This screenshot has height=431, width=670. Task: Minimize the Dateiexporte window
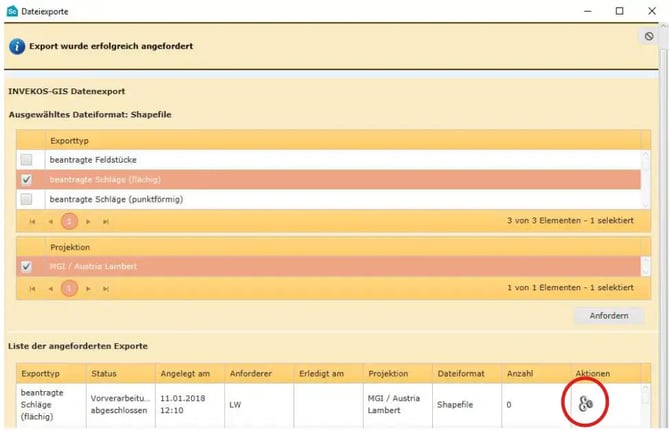[588, 11]
